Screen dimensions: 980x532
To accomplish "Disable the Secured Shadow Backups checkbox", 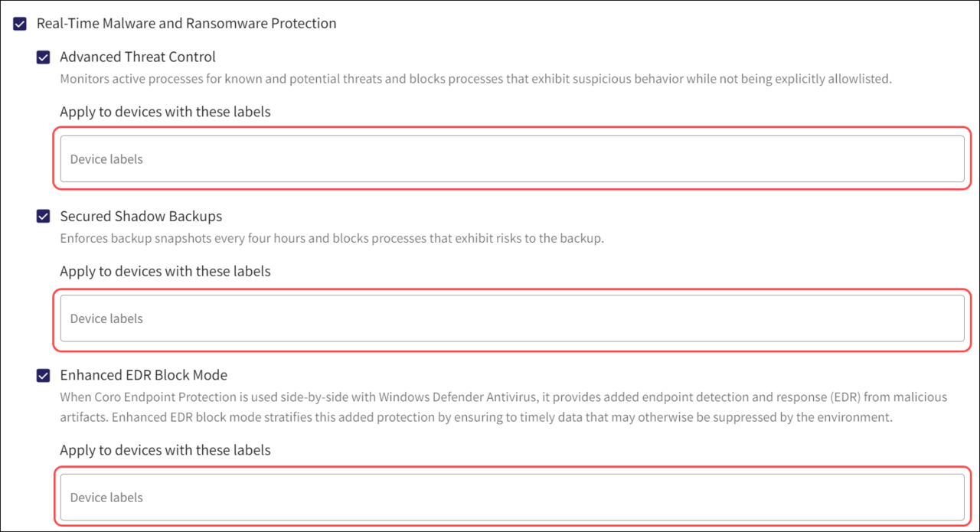I will [x=44, y=217].
